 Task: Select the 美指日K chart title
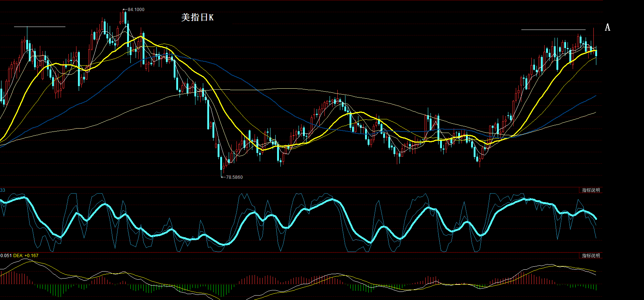(197, 17)
